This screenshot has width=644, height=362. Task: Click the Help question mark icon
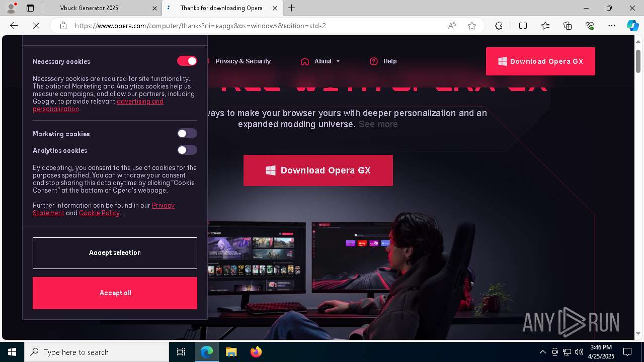pos(374,61)
